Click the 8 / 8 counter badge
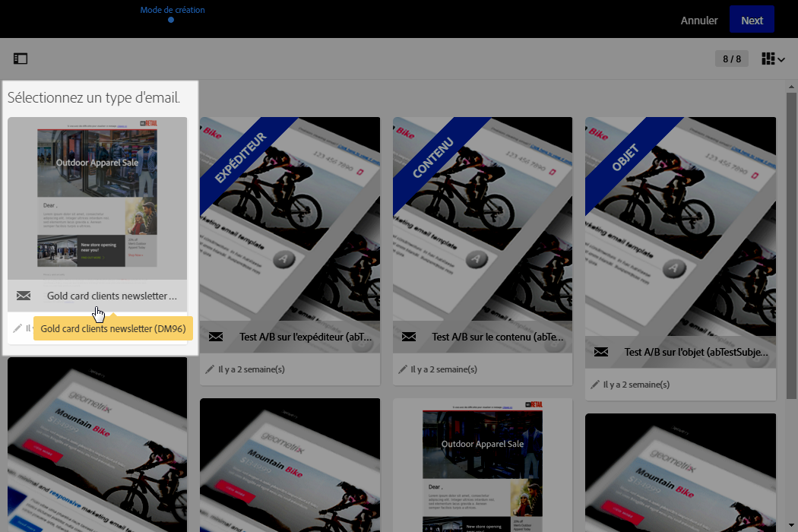The width and height of the screenshot is (798, 532). click(732, 59)
